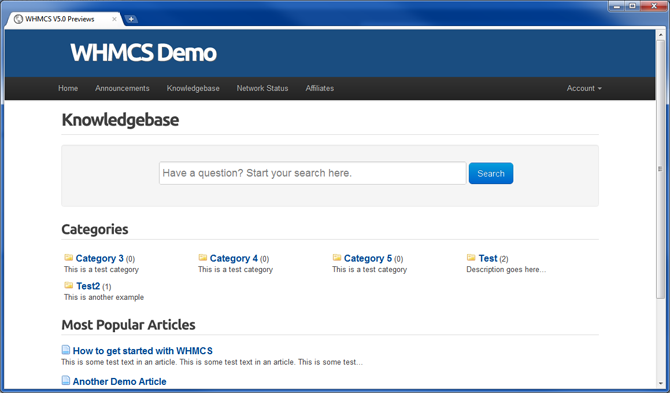The height and width of the screenshot is (393, 670).
Task: Open a new browser tab
Action: click(x=131, y=19)
